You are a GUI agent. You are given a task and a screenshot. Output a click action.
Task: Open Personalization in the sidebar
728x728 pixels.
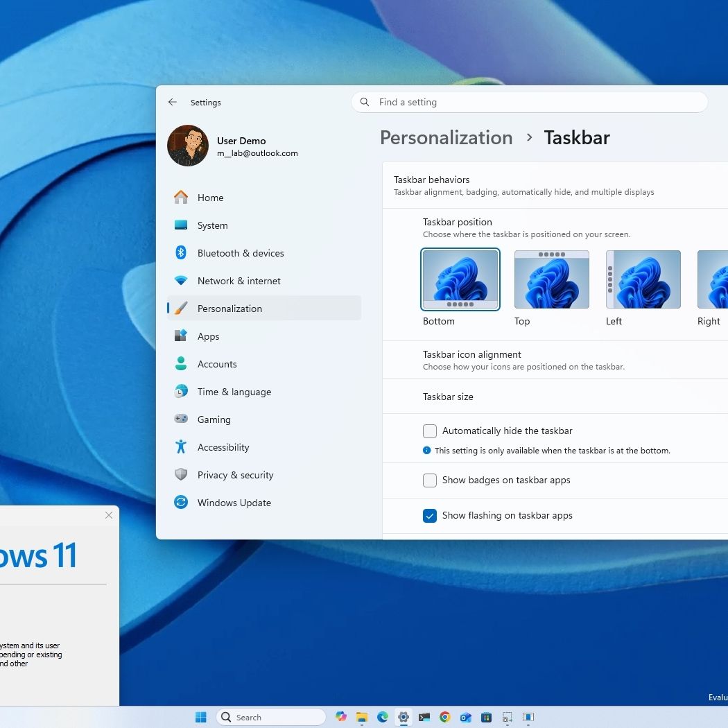[264, 309]
